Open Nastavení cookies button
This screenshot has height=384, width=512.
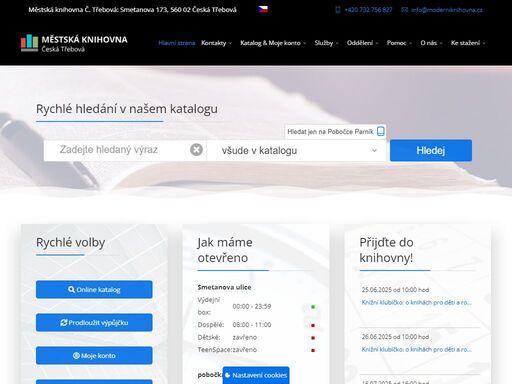(256, 375)
